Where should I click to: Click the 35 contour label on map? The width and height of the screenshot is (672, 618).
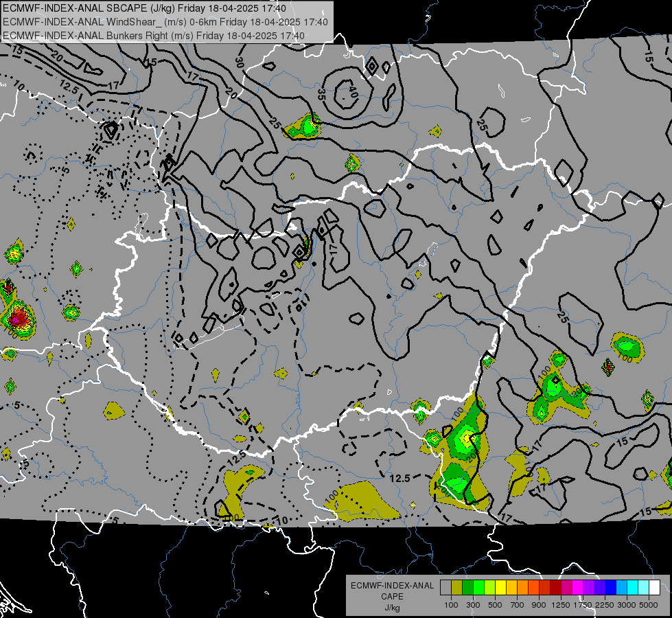321,94
